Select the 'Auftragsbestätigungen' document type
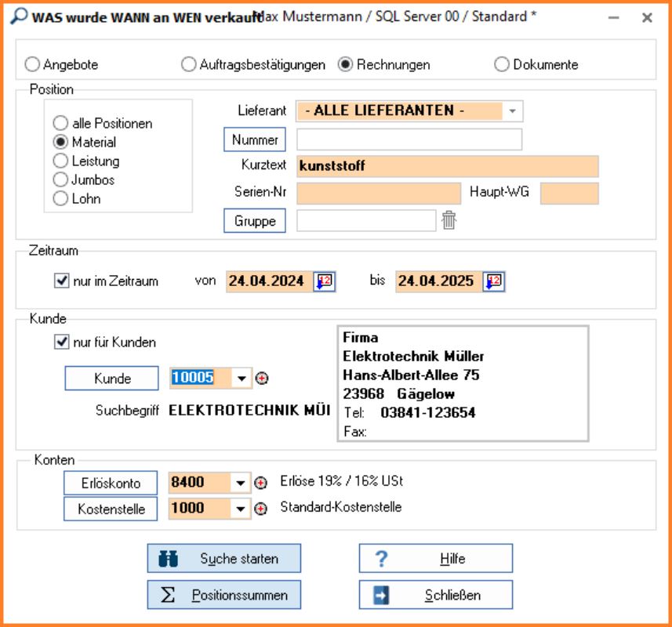Image resolution: width=672 pixels, height=627 pixels. tap(188, 65)
